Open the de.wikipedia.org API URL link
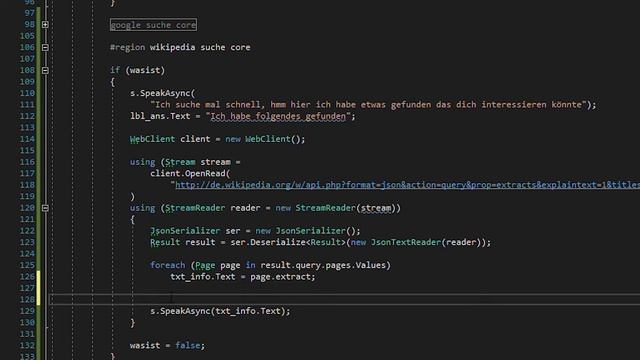This screenshot has width=640, height=360. click(407, 185)
